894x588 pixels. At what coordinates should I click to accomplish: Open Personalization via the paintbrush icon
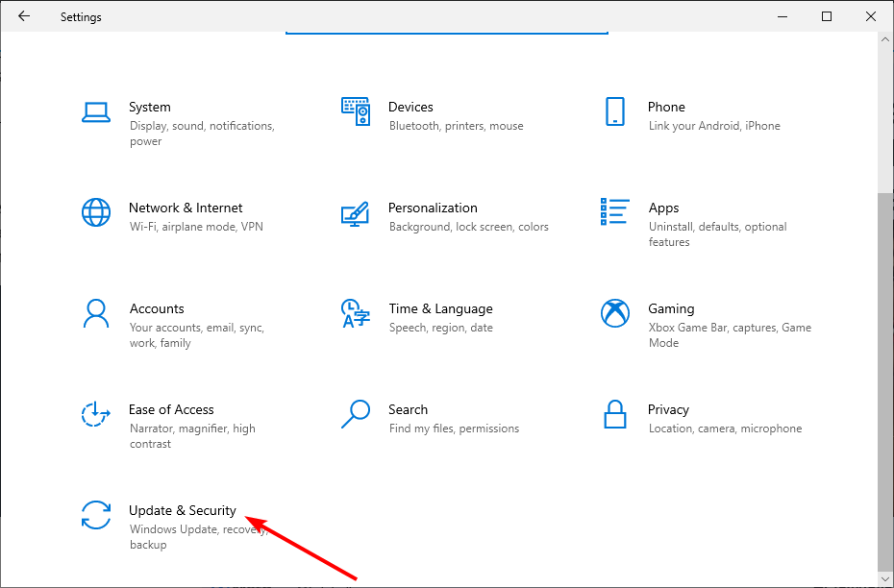[x=356, y=212]
